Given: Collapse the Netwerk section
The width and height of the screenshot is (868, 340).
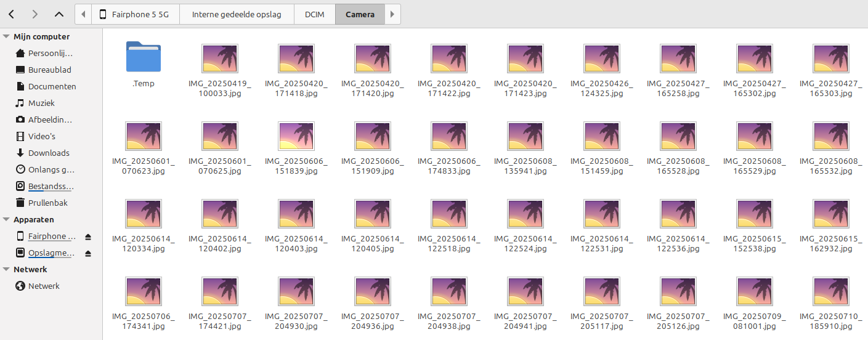Looking at the screenshot, I should click(x=6, y=269).
